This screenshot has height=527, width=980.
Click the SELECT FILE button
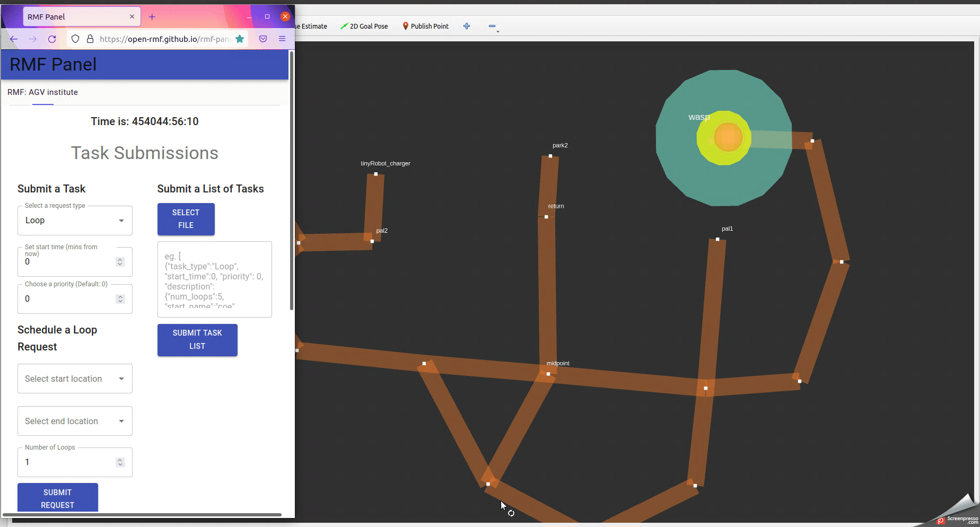186,219
